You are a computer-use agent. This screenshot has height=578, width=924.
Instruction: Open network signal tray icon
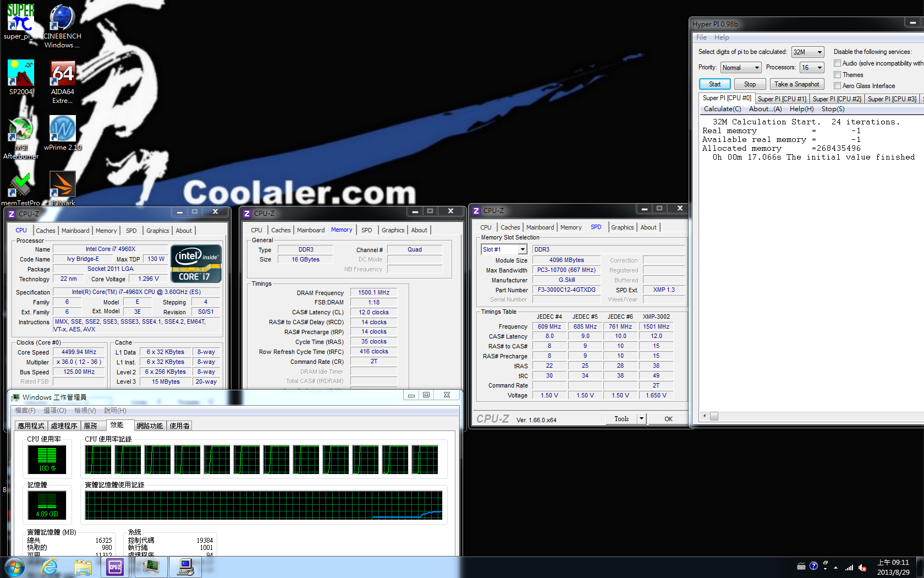click(x=849, y=567)
